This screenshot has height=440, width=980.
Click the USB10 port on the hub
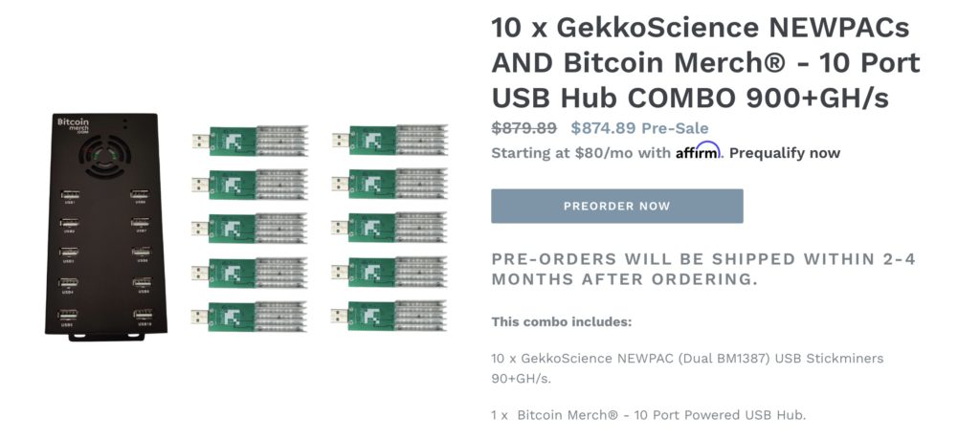[144, 315]
